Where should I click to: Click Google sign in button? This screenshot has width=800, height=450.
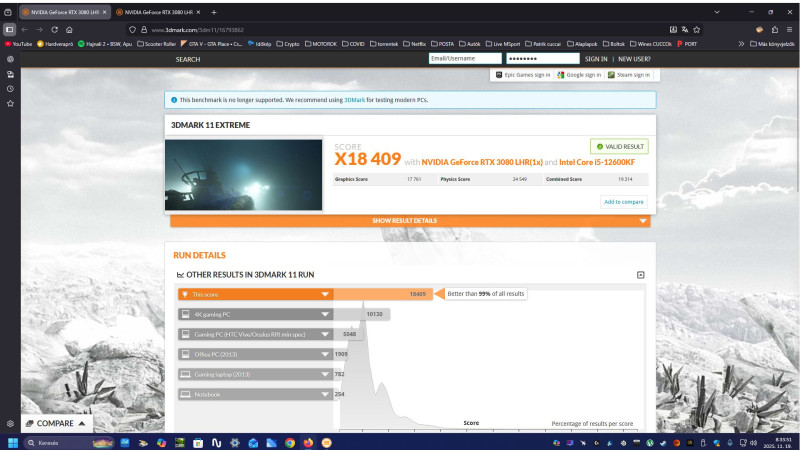point(579,75)
